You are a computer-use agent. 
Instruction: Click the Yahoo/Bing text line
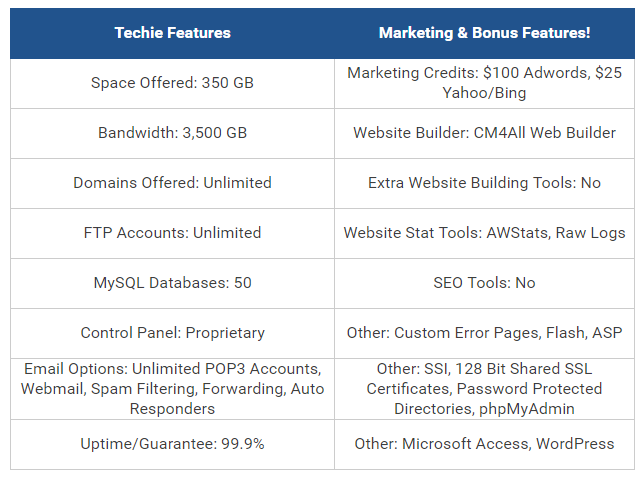[x=484, y=93]
